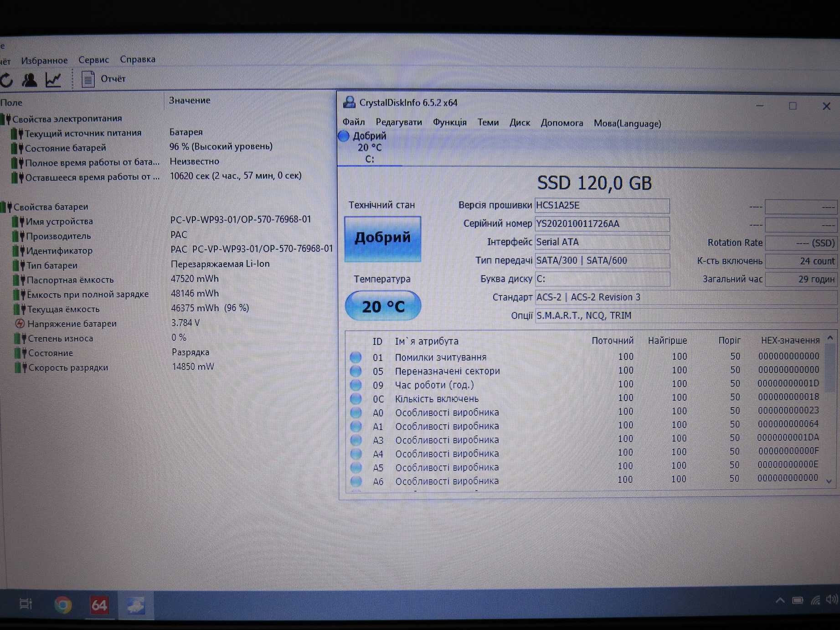Click the serial number field YS202010011726AA

pos(602,224)
